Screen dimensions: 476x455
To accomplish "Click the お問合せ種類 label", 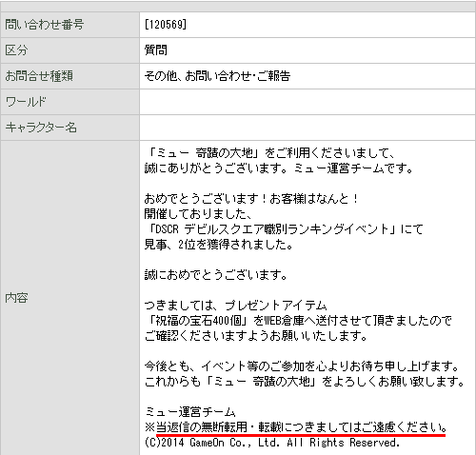I will [39, 76].
